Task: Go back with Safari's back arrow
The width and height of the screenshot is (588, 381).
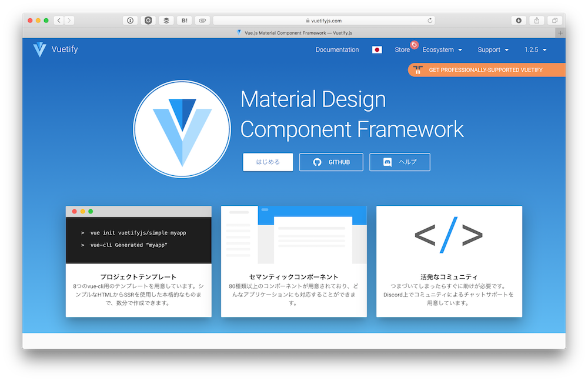Action: pos(59,21)
